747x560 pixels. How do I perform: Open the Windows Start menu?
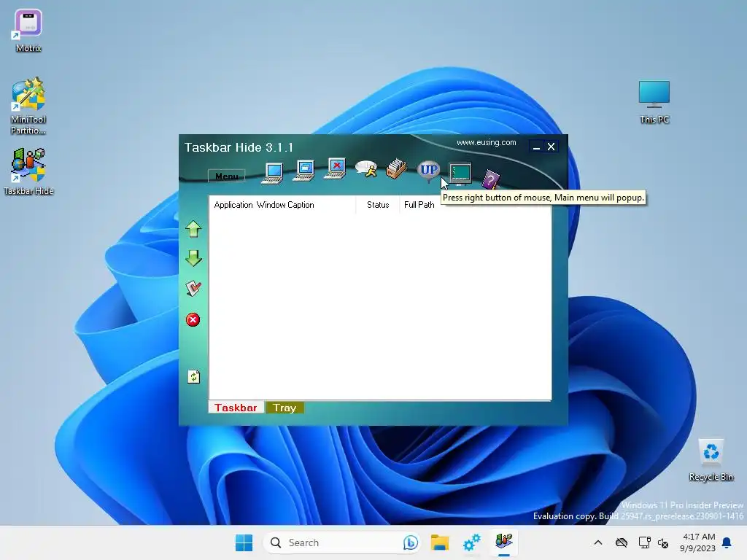coord(244,542)
